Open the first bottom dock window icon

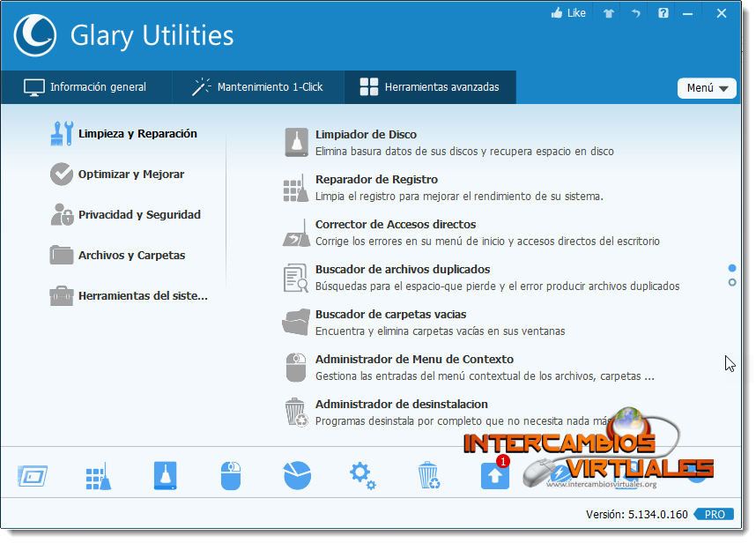click(x=33, y=477)
